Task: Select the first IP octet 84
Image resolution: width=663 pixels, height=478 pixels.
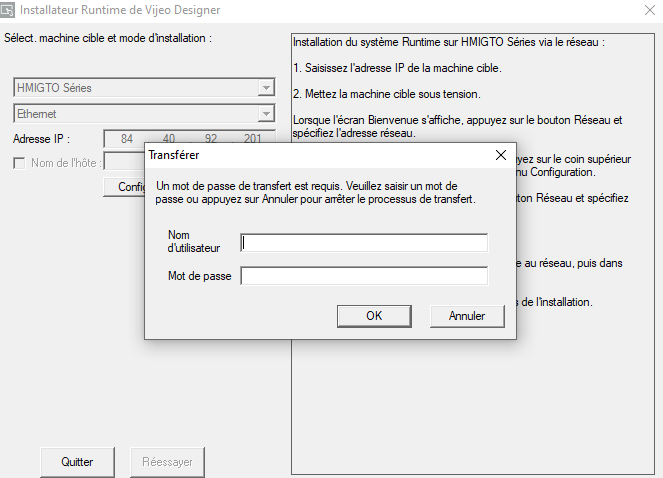Action: tap(127, 139)
